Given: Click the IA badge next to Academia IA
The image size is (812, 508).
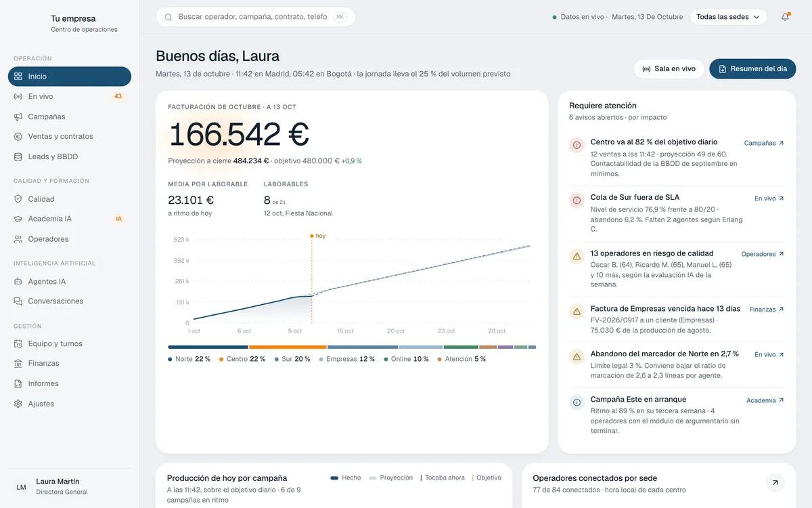Looking at the screenshot, I should tap(118, 219).
